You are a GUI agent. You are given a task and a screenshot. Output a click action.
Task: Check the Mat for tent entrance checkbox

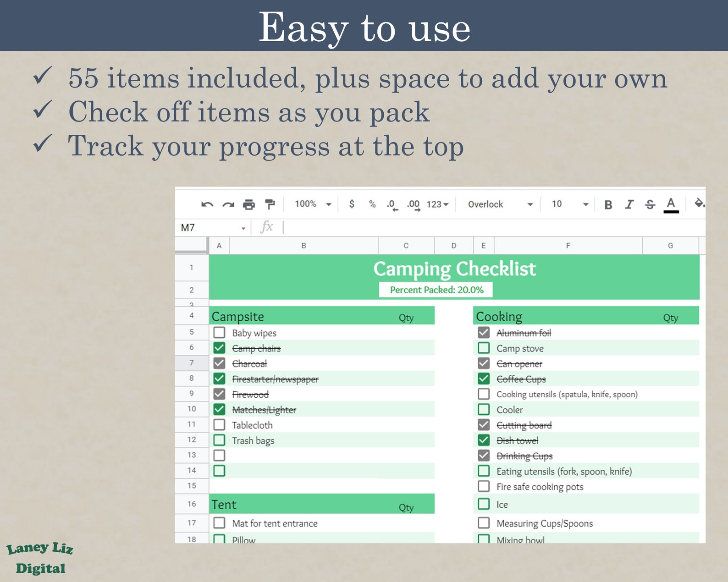click(x=219, y=523)
